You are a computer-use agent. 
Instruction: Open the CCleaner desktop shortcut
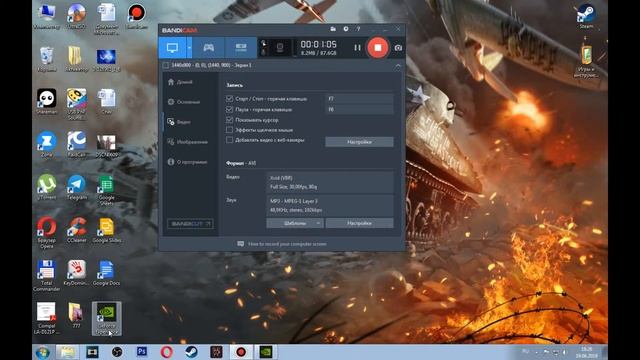click(76, 230)
